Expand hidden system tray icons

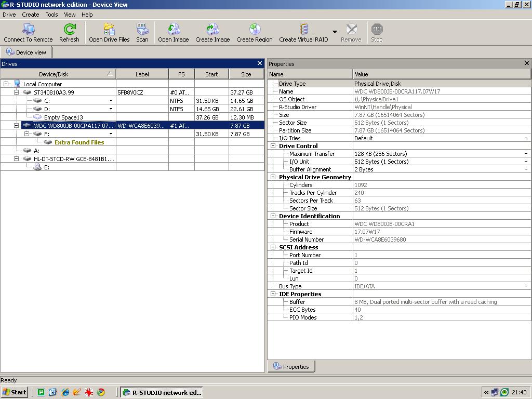(486, 392)
